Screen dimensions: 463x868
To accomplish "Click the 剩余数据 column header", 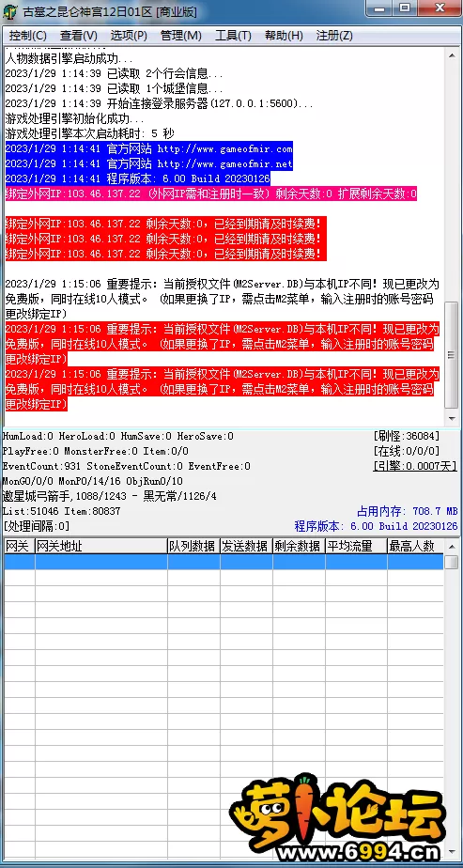I will (299, 546).
